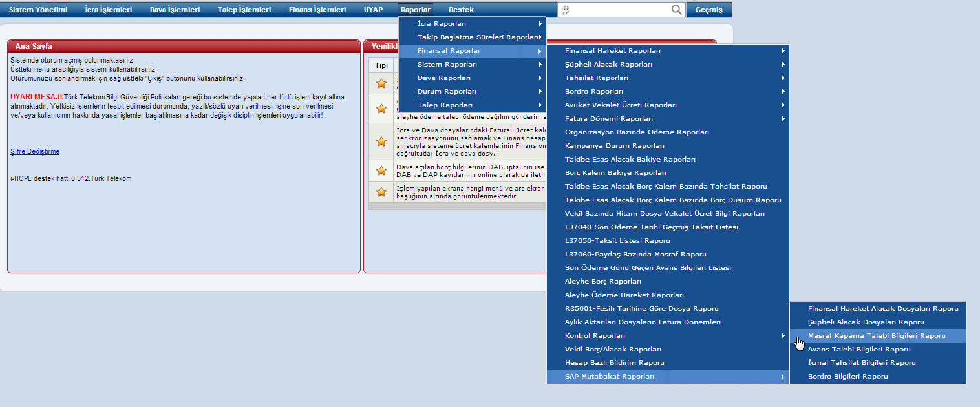This screenshot has height=407, width=980.
Task: Open Hesap Bazlı Bildirim Raporu
Action: (668, 363)
